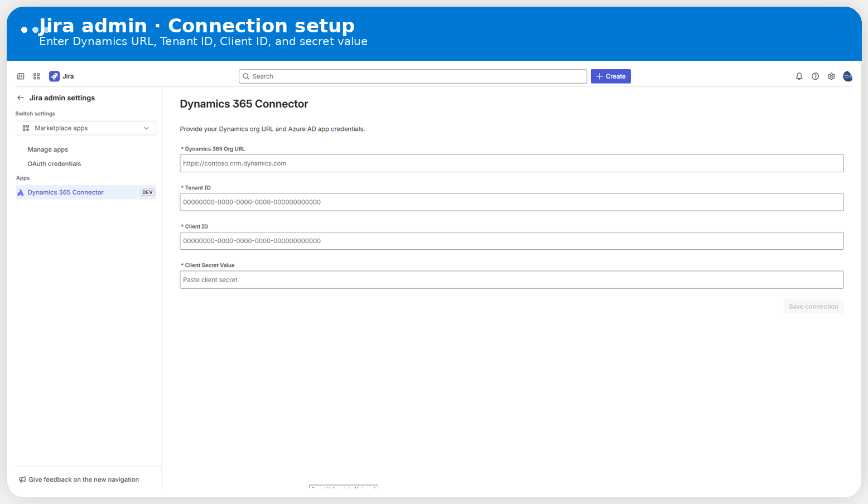
Task: Select the Dynamics 365 Connector app icon
Action: coord(20,192)
